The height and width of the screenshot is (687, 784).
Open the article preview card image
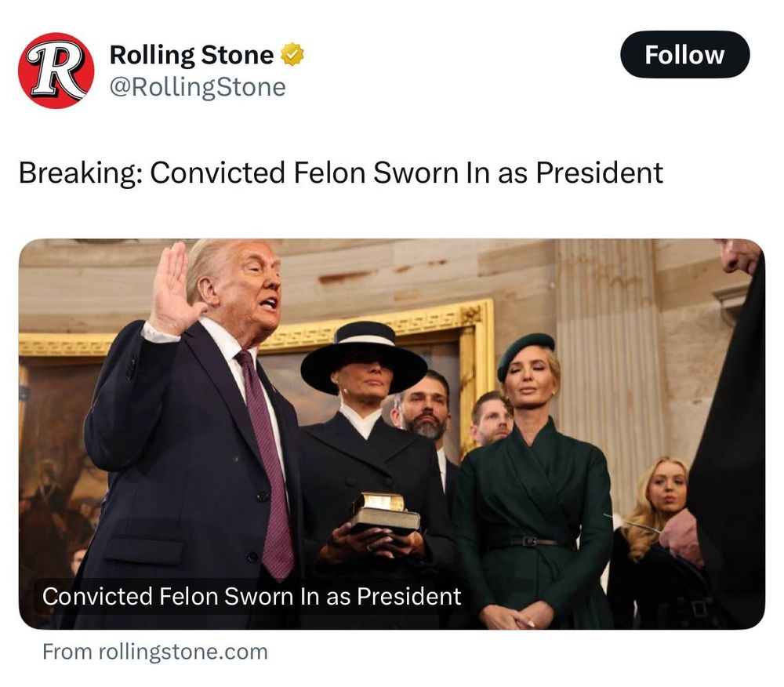coord(391,434)
